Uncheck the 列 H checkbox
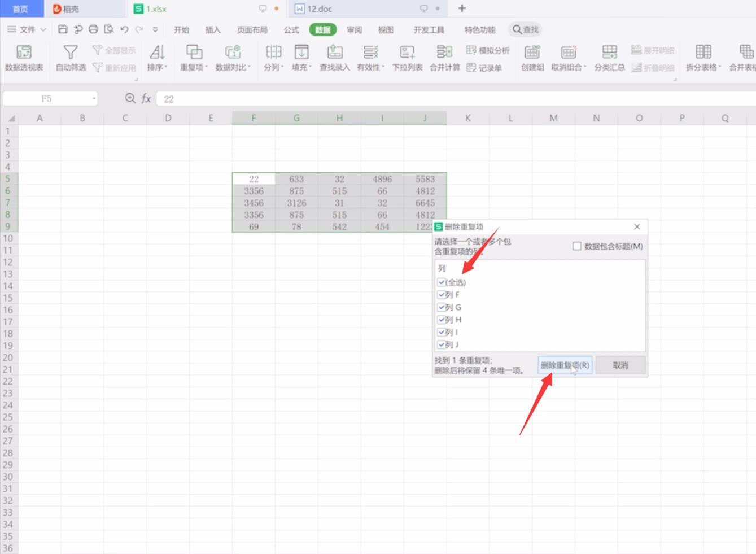 click(442, 320)
